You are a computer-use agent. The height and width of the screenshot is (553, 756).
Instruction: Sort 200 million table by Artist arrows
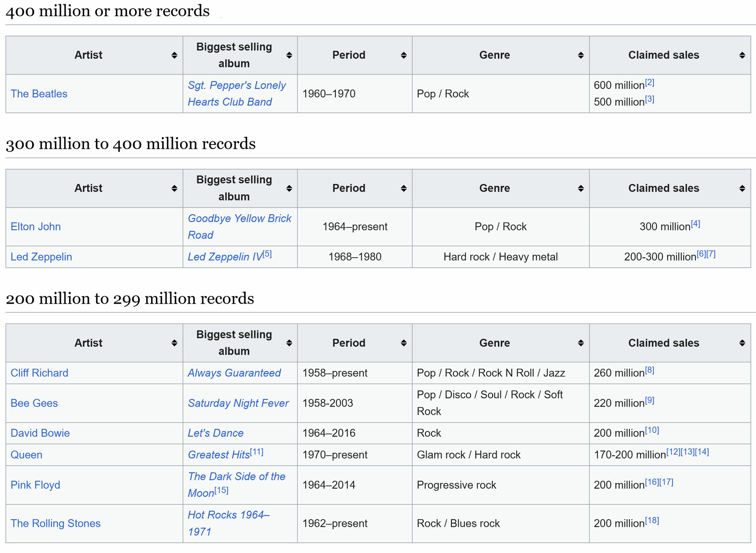174,343
